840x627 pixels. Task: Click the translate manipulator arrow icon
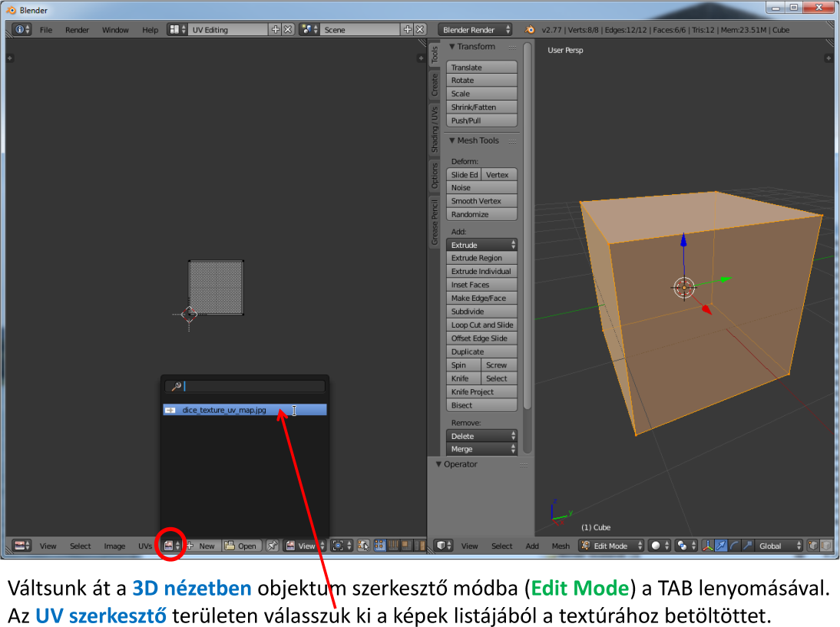click(720, 546)
